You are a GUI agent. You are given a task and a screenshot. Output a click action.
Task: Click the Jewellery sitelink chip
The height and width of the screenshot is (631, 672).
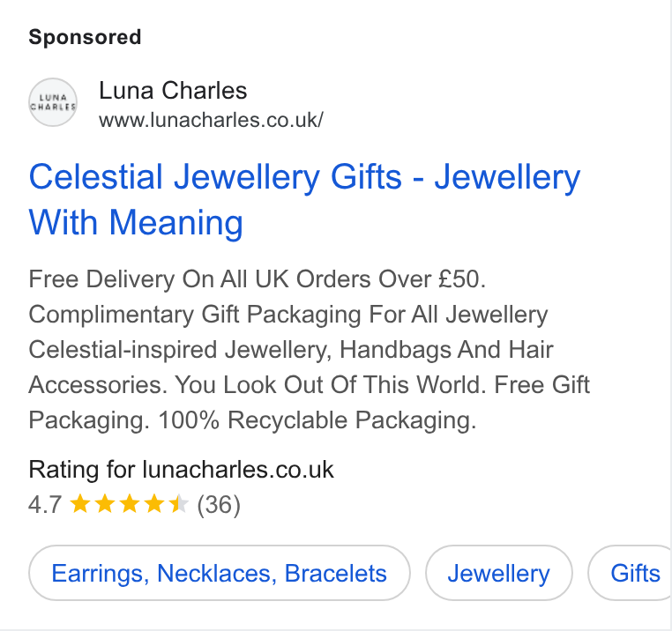[499, 573]
